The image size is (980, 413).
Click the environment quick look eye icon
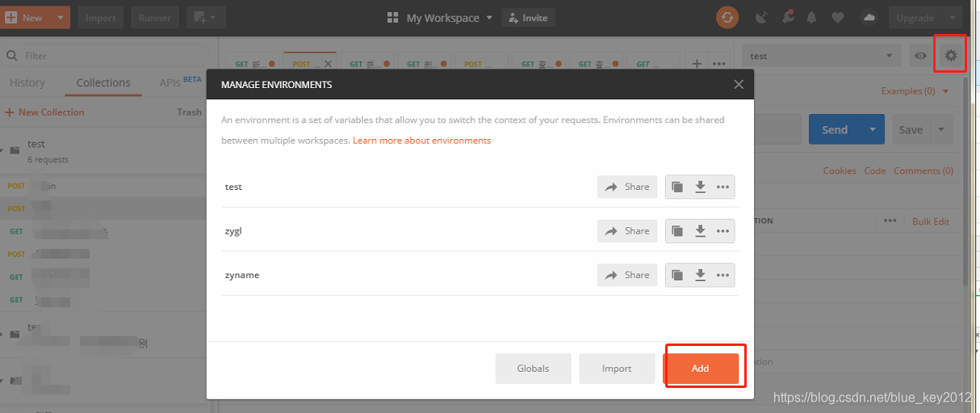[x=920, y=56]
